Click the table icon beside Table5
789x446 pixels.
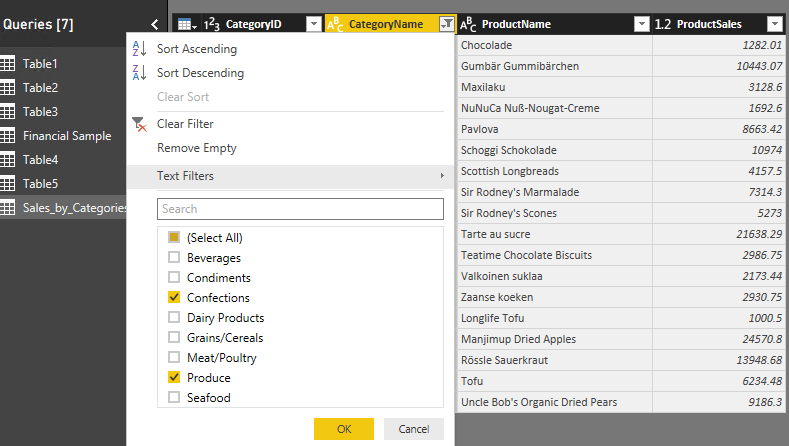8,184
